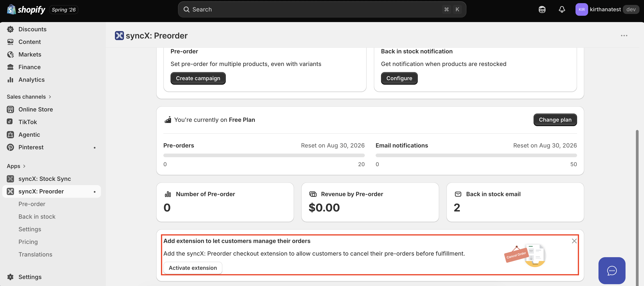Click the Pinterest notification dot
This screenshot has height=286, width=644.
[94, 148]
